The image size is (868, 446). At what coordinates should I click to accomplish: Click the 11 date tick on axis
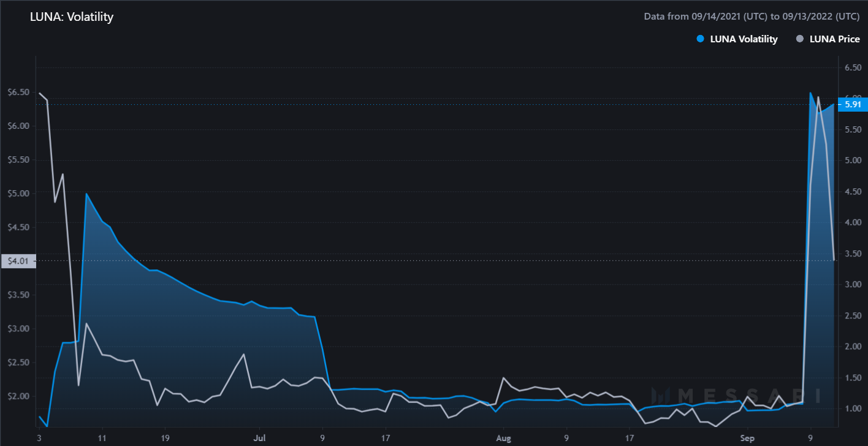102,439
